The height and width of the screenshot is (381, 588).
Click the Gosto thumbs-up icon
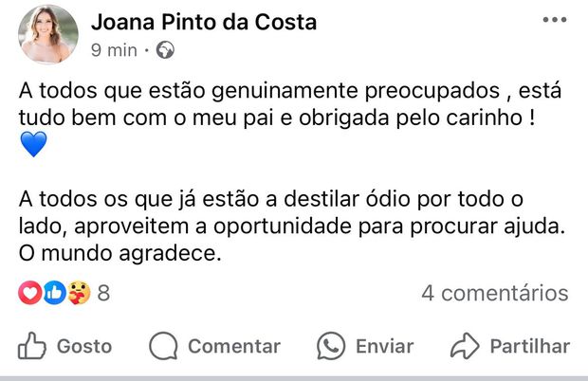click(x=33, y=346)
